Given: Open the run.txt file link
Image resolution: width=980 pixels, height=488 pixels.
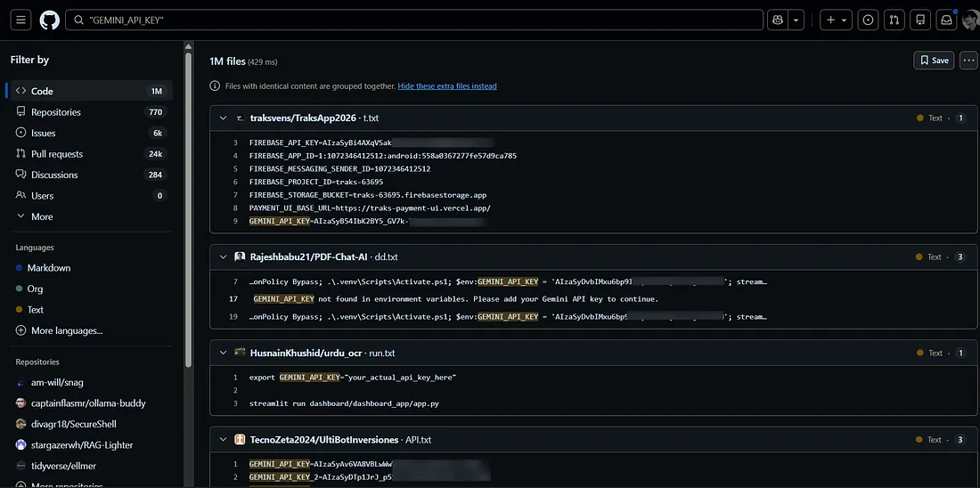Looking at the screenshot, I should (382, 353).
